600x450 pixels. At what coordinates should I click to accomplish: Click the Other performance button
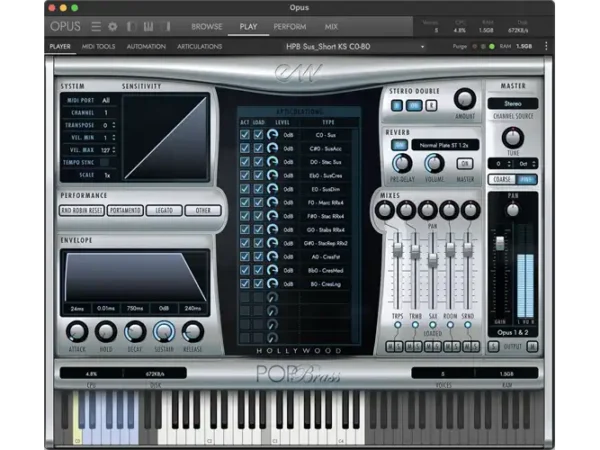203,210
